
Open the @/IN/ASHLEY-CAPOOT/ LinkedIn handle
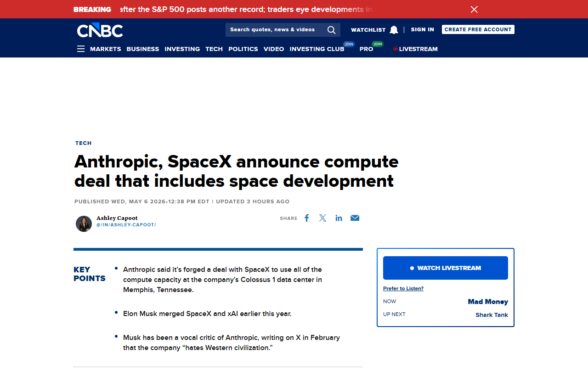[126, 225]
